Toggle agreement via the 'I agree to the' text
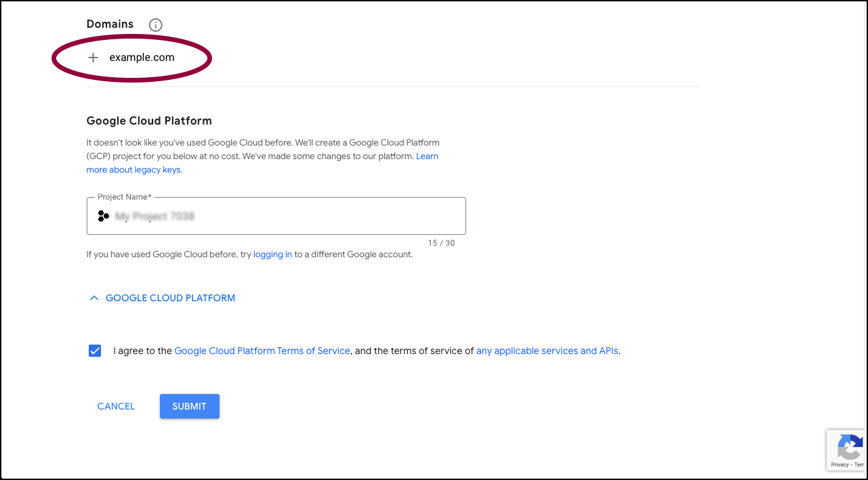Viewport: 868px width, 480px height. click(143, 351)
